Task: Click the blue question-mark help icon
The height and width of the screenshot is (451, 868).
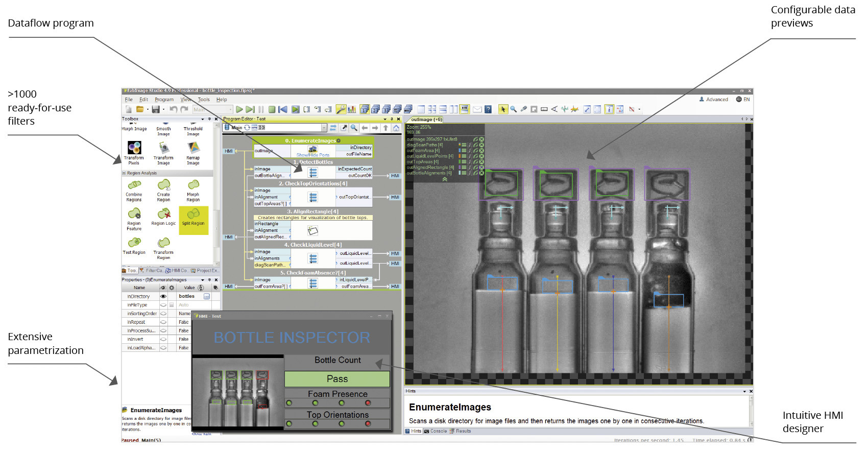Action: tap(488, 109)
